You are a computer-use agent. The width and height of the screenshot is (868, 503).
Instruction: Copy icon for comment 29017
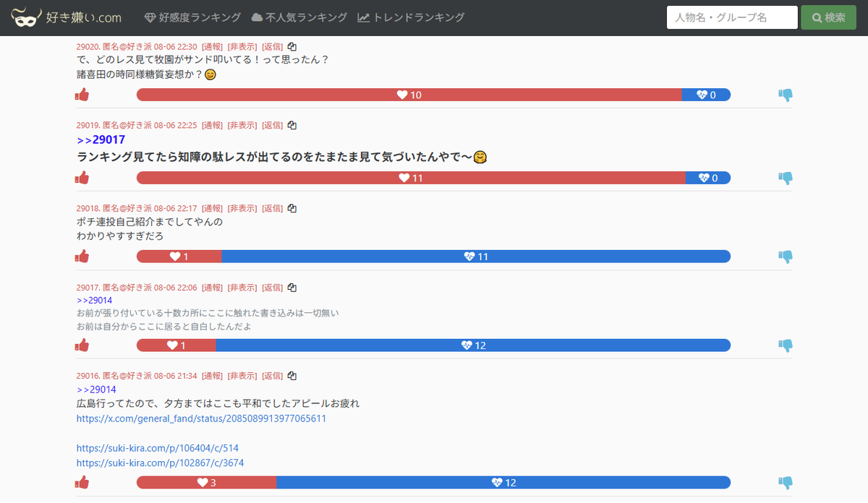[292, 287]
